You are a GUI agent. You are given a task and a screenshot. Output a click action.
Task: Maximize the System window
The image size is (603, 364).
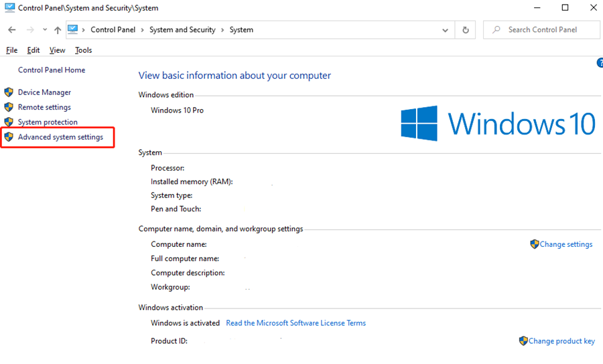tap(565, 7)
